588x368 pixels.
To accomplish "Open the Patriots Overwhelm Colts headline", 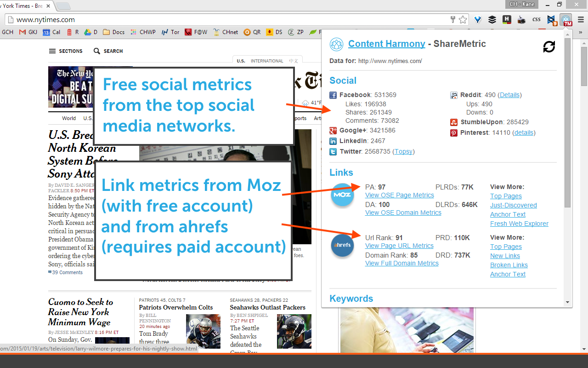I will [x=176, y=307].
